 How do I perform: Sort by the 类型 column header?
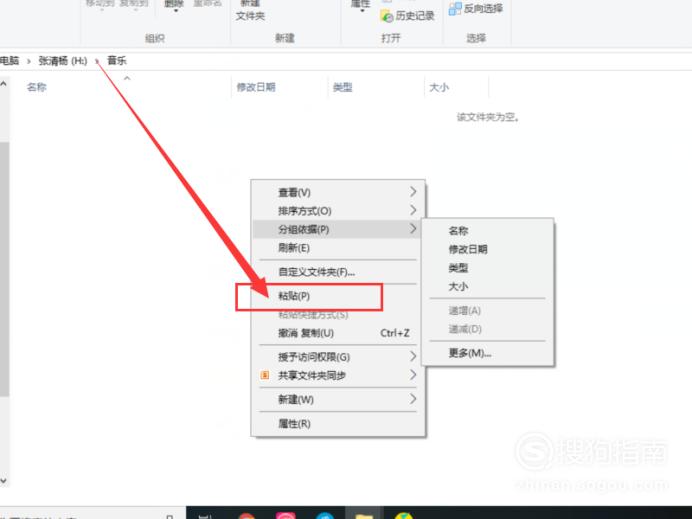[x=342, y=87]
